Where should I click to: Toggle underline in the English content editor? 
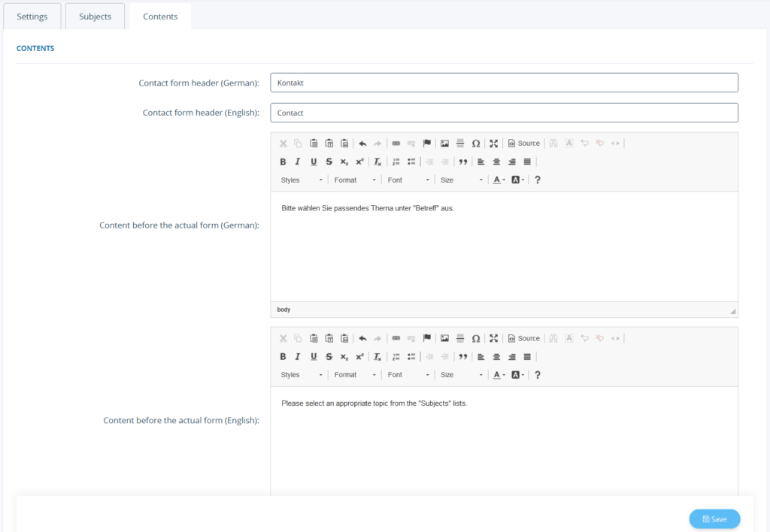tap(314, 356)
